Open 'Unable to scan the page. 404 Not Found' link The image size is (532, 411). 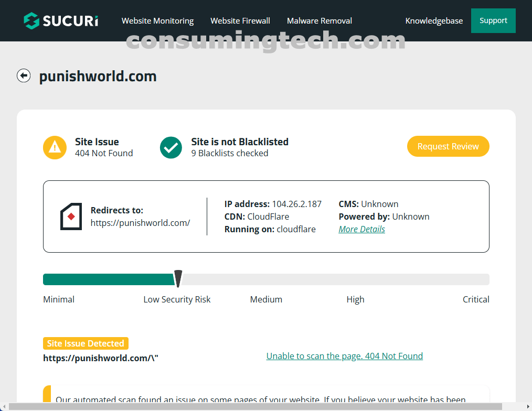pos(344,356)
